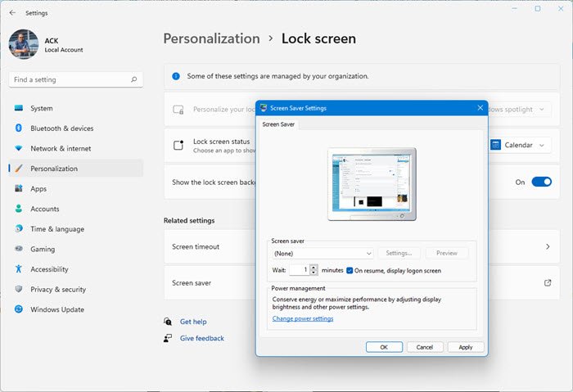This screenshot has width=573, height=392.
Task: Click the Apply button
Action: [x=466, y=347]
